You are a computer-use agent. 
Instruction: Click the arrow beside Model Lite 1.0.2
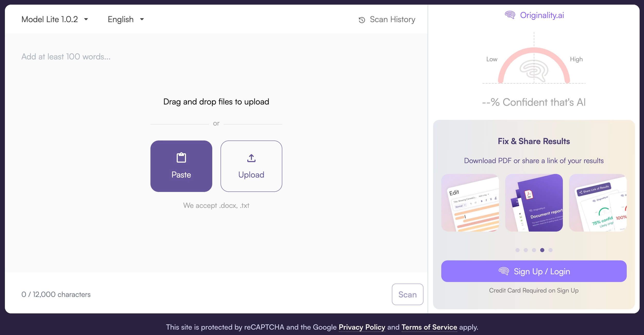pyautogui.click(x=86, y=19)
